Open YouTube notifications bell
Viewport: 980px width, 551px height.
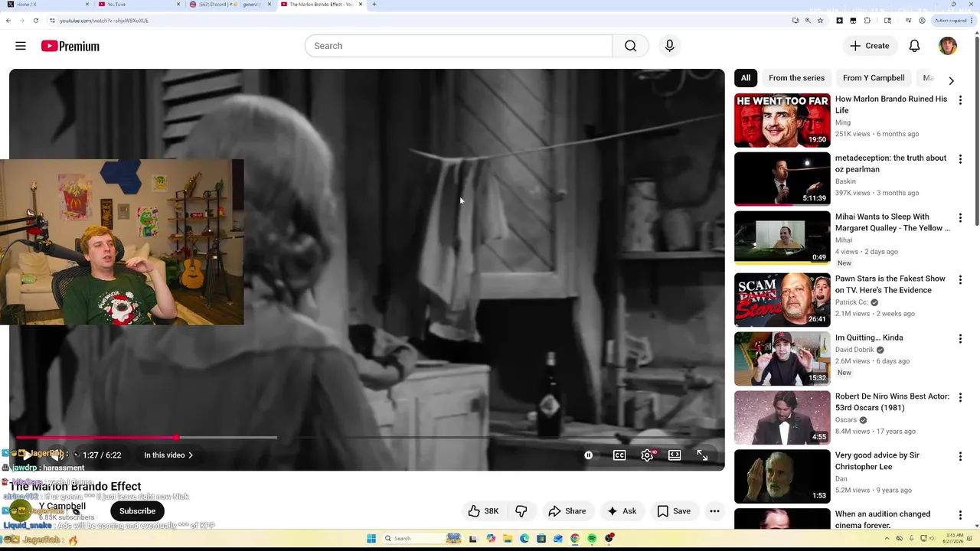point(914,46)
